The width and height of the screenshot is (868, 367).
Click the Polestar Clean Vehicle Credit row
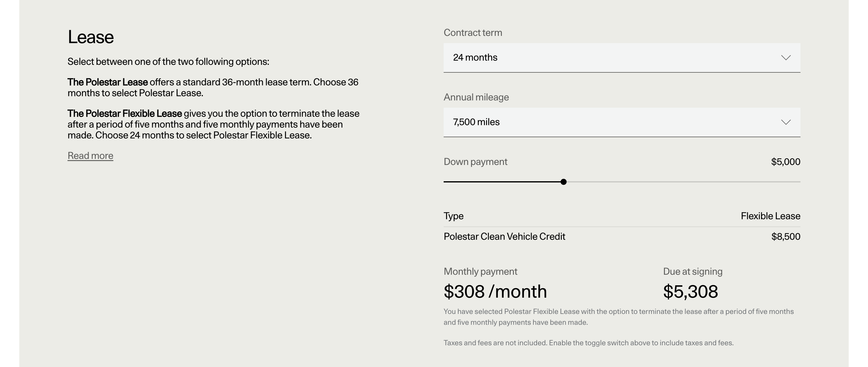504,237
